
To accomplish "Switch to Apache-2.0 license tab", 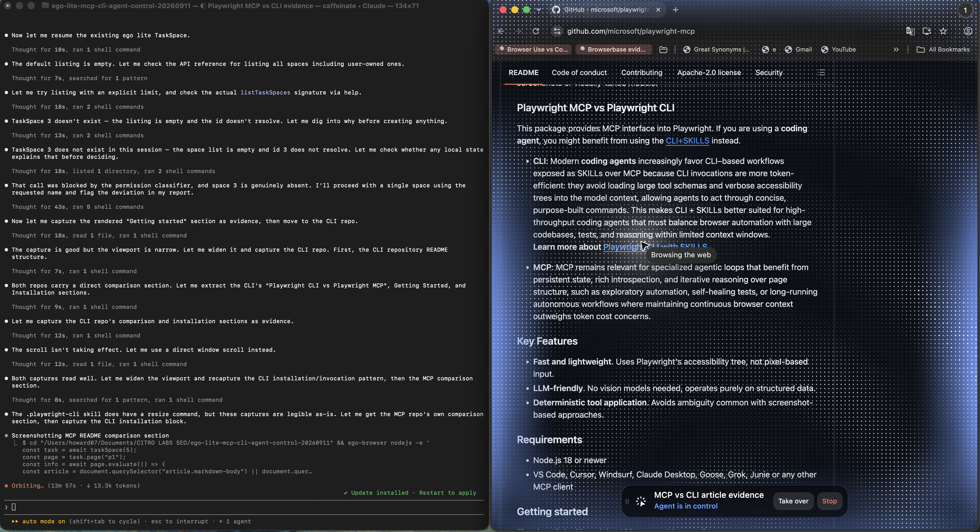I will [x=709, y=73].
